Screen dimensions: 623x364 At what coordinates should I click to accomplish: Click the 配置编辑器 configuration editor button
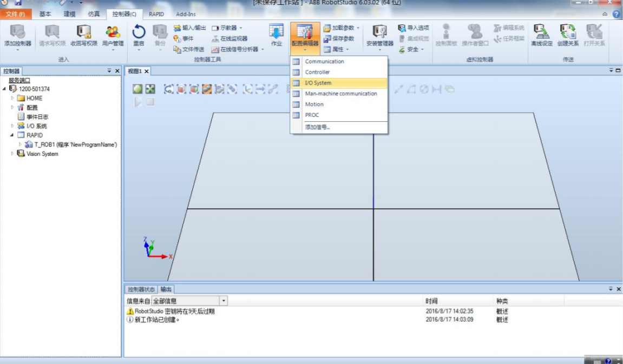(x=305, y=38)
